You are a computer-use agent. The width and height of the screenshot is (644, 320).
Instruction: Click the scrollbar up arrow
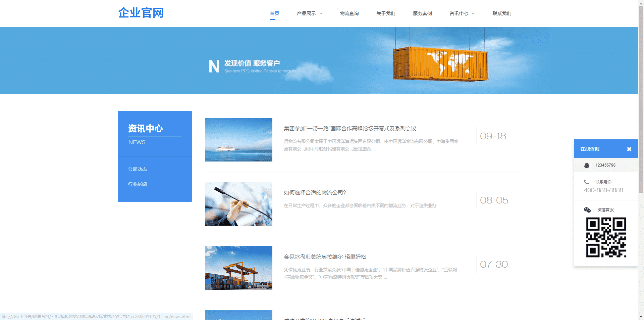click(641, 3)
